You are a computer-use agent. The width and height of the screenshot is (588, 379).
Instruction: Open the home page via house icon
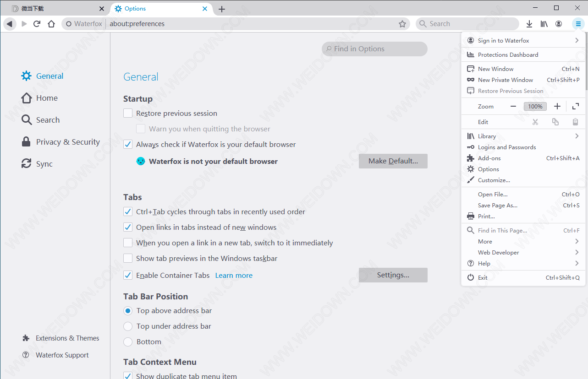point(51,24)
